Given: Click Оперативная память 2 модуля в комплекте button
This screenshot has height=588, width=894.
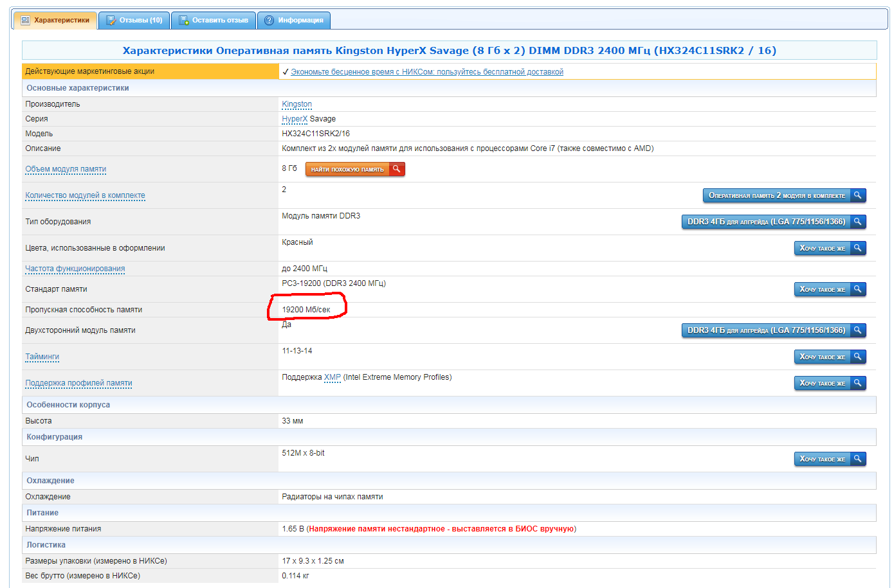Looking at the screenshot, I should 785,195.
